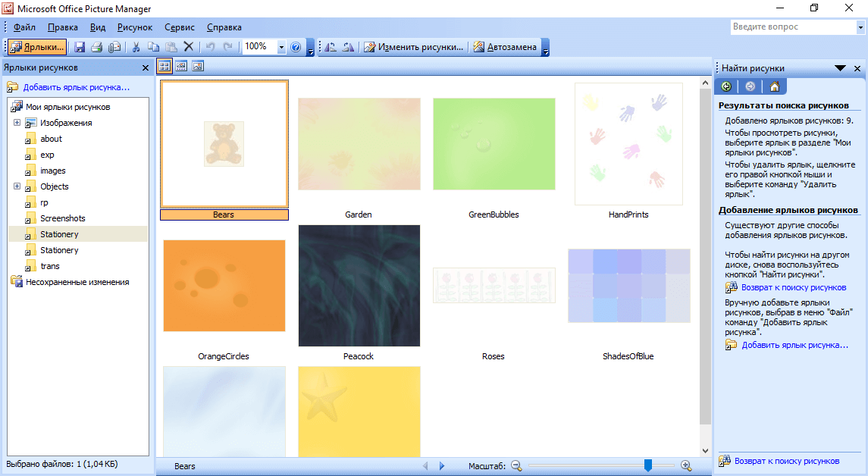This screenshot has height=476, width=868.
Task: Click the Delete (X) icon in the toolbar
Action: pos(189,47)
